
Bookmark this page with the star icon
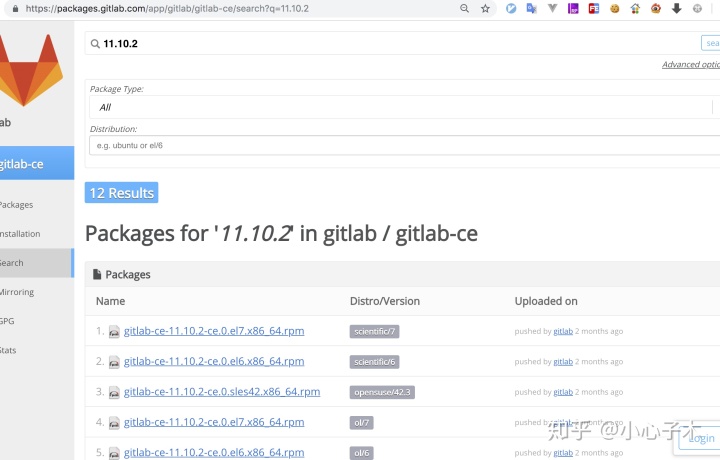pos(485,8)
